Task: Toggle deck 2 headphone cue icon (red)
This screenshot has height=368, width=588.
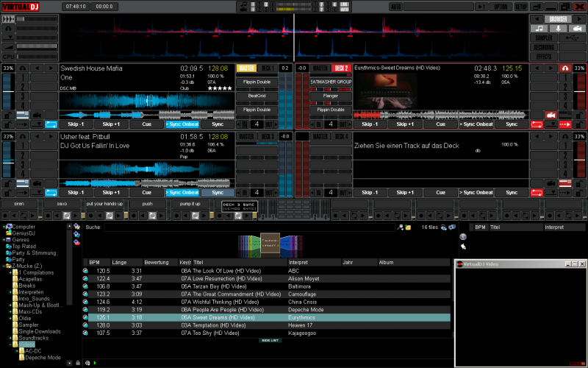Action: 565,68
